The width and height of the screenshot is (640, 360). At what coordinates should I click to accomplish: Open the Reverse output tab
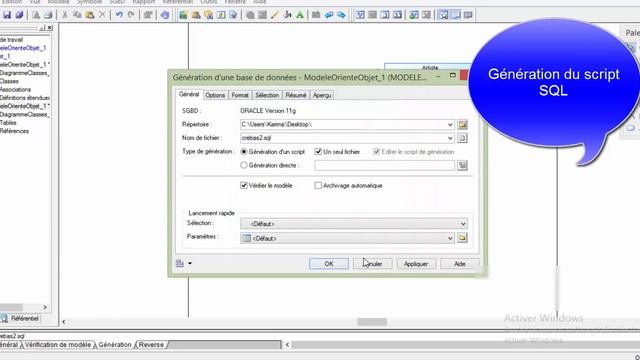point(151,345)
